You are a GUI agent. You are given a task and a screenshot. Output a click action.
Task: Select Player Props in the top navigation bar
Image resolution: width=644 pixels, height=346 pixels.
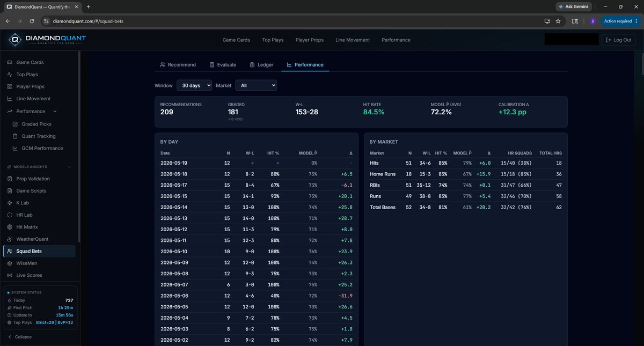tap(310, 40)
